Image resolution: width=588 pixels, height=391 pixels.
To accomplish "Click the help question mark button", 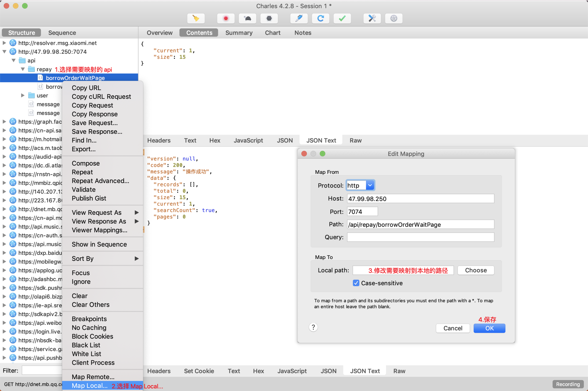I will (313, 327).
